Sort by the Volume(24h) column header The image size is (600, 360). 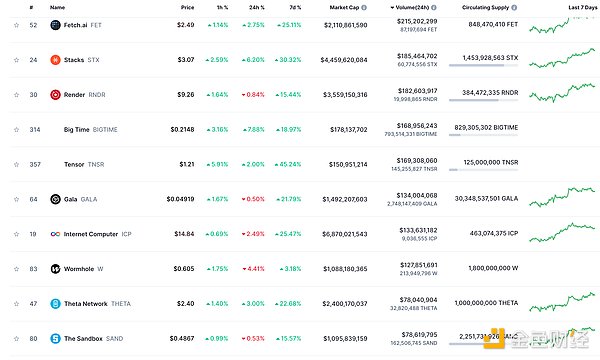pyautogui.click(x=411, y=7)
